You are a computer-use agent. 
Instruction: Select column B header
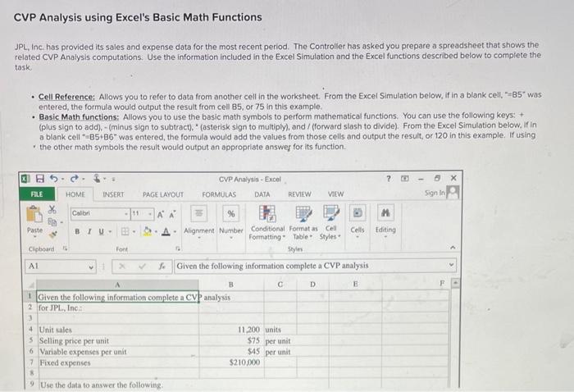click(231, 285)
